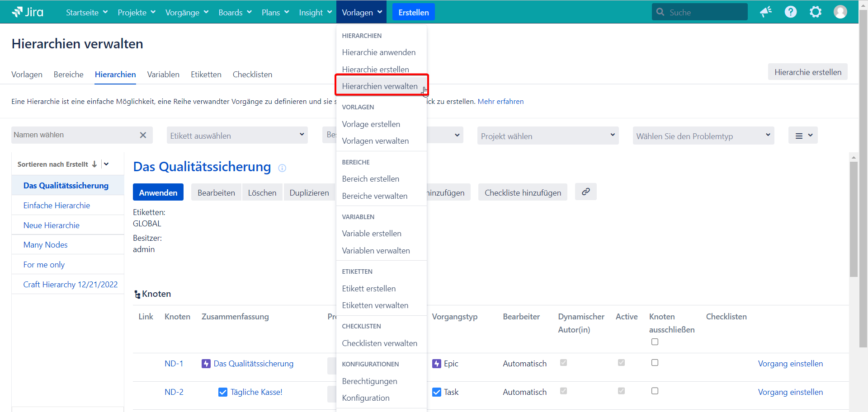
Task: Open the notifications megaphone icon
Action: point(765,12)
